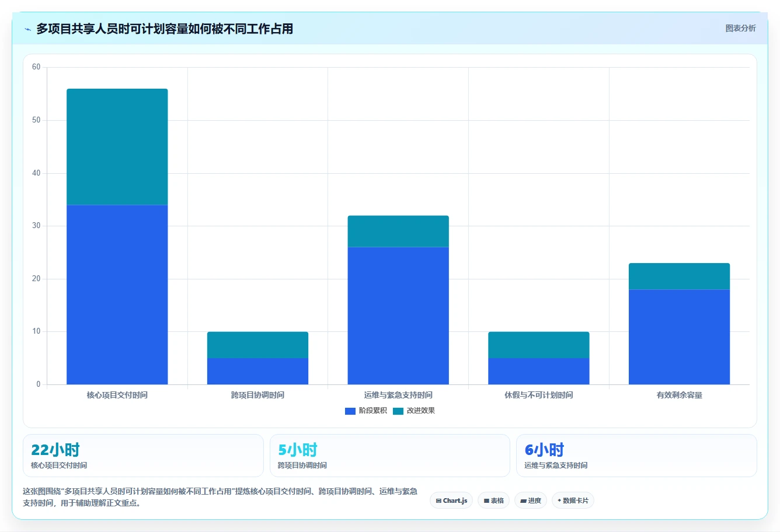Select the Chart.js tag chip

point(451,501)
